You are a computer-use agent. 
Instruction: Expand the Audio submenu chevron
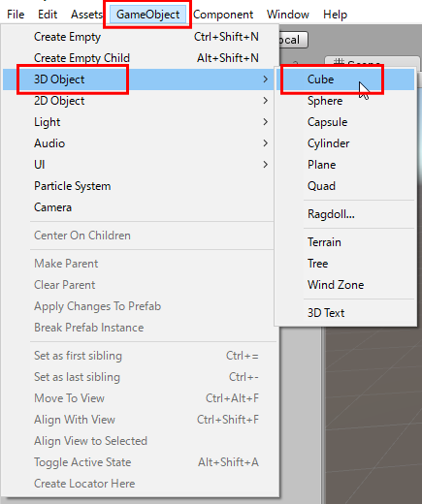265,143
